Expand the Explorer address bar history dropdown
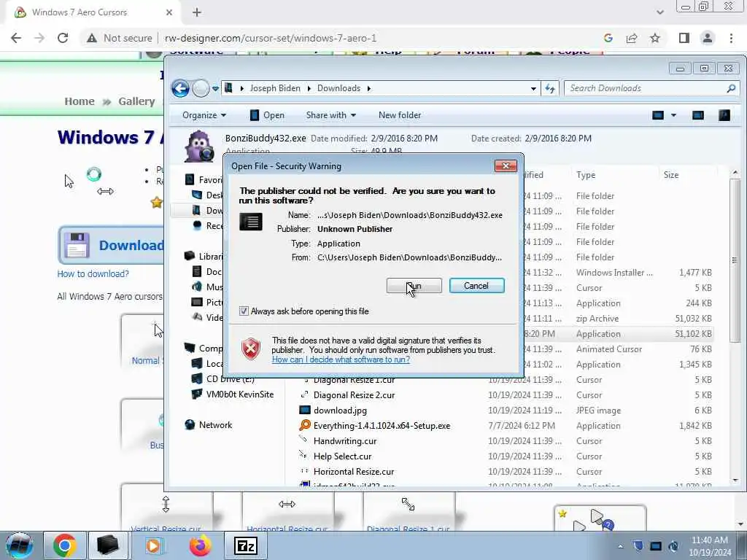This screenshot has height=560, width=747. pos(533,88)
